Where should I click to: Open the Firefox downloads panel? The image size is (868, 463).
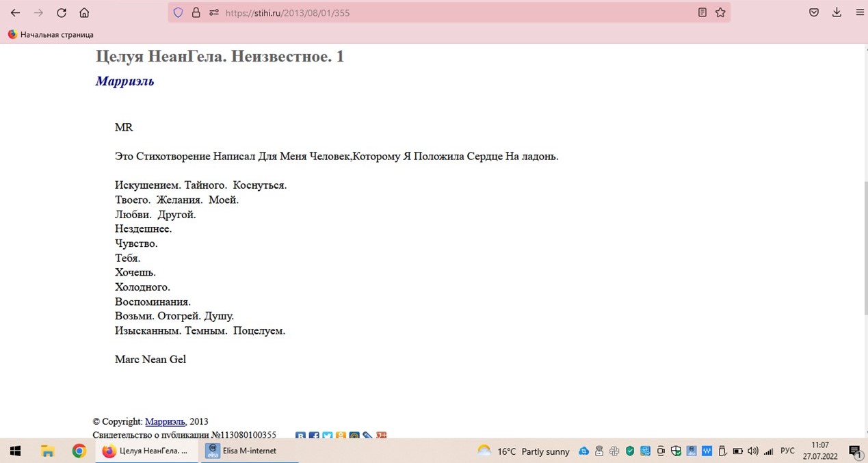[837, 12]
